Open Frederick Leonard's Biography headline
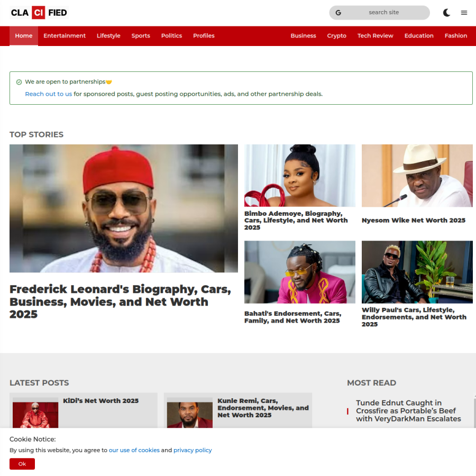Image resolution: width=476 pixels, height=476 pixels. pyautogui.click(x=120, y=301)
